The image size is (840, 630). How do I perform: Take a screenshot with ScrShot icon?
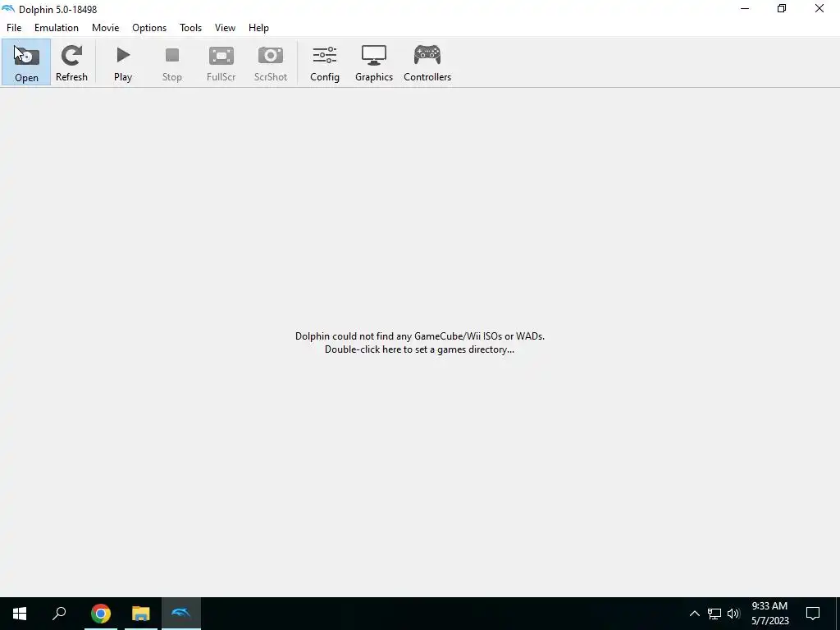(271, 62)
